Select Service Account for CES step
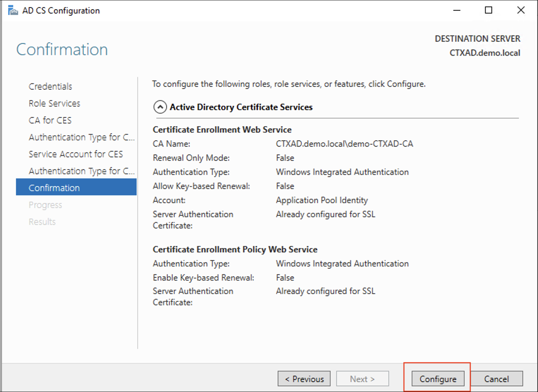538x392 pixels. coord(76,154)
